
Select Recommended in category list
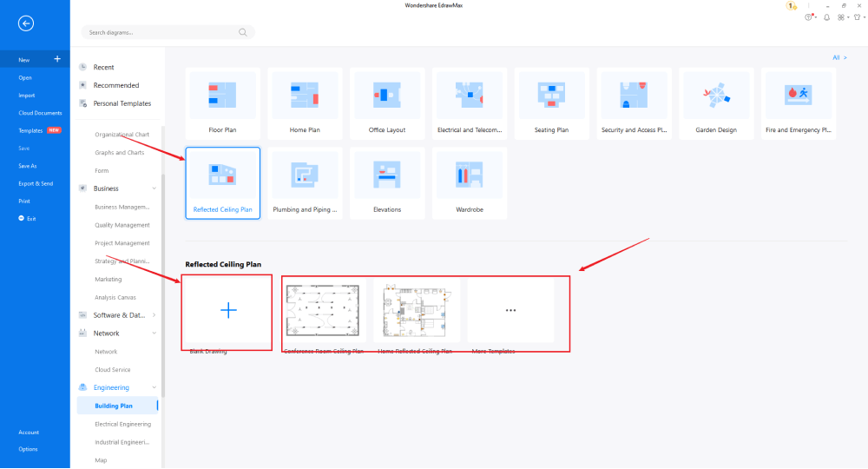(116, 85)
